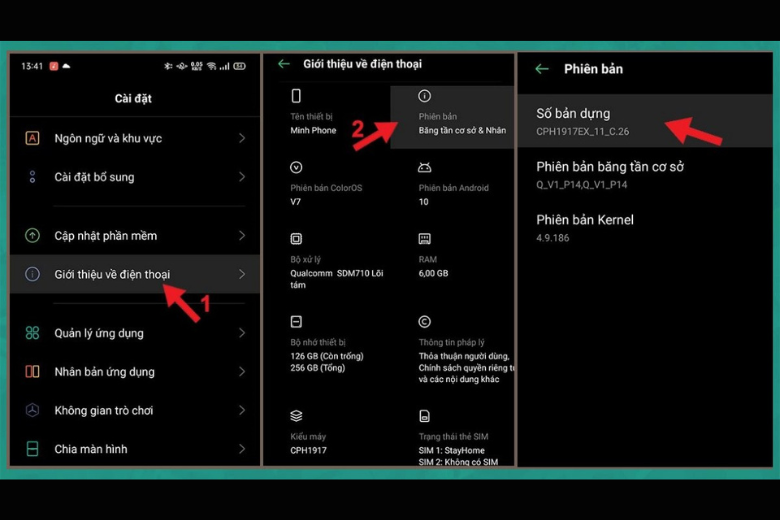Tap the Phiên bản info circle icon
780x520 pixels.
pos(424,96)
